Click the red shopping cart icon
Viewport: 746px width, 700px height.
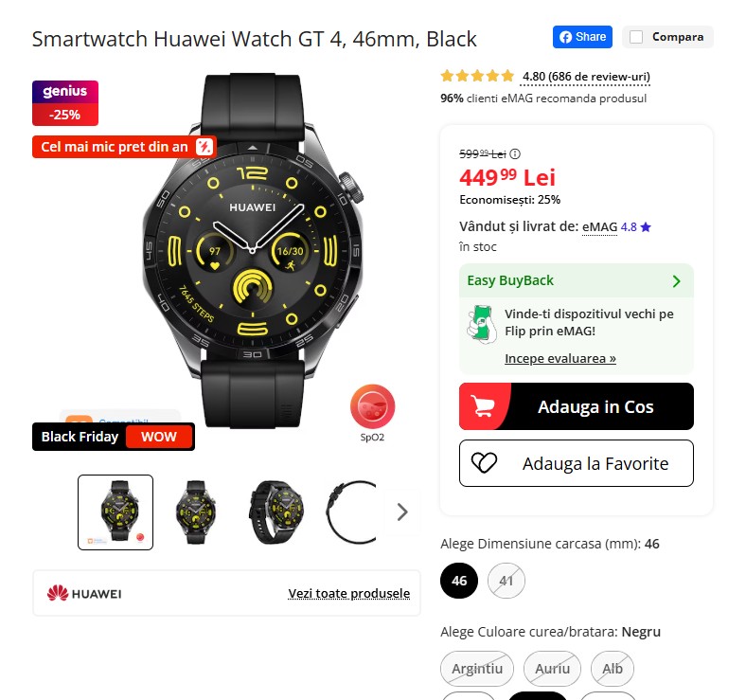(x=483, y=406)
